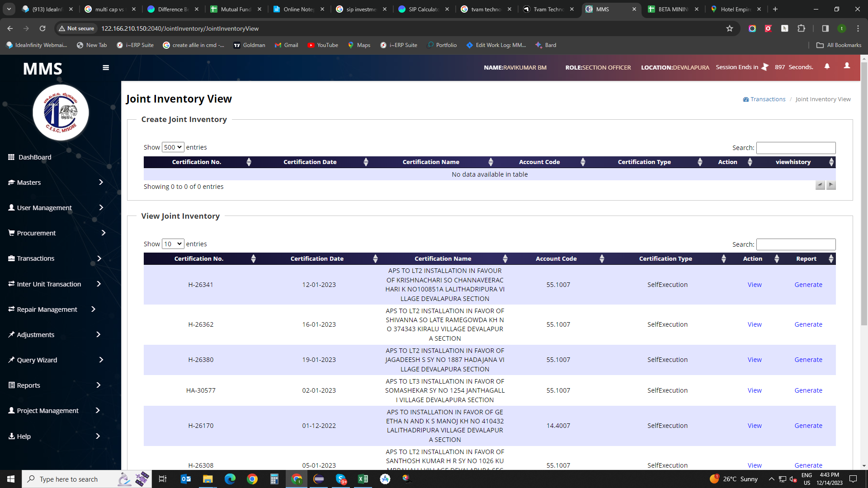Sort Create table by Account Code

(x=542, y=162)
